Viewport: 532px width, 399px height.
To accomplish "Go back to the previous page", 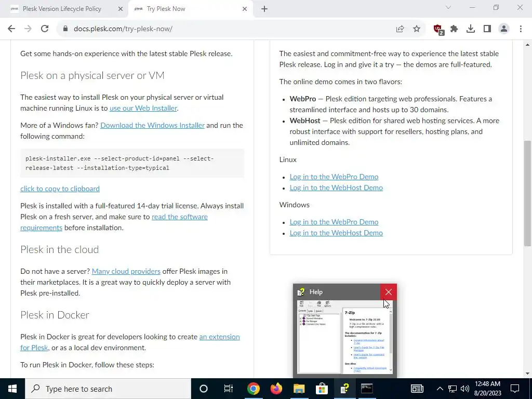I will tap(11, 29).
